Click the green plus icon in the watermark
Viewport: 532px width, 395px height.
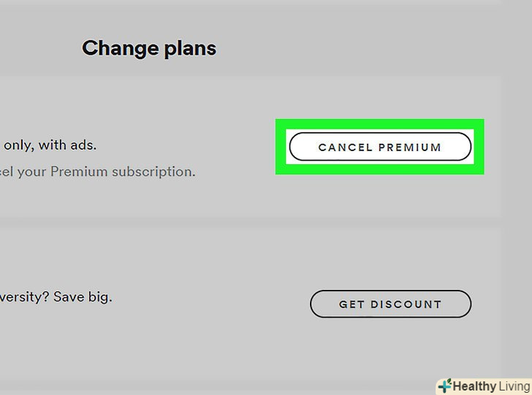click(444, 386)
